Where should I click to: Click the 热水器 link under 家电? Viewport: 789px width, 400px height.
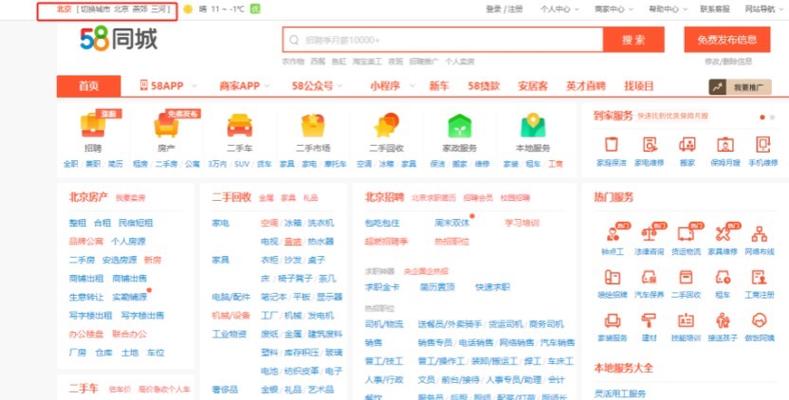[x=321, y=242]
